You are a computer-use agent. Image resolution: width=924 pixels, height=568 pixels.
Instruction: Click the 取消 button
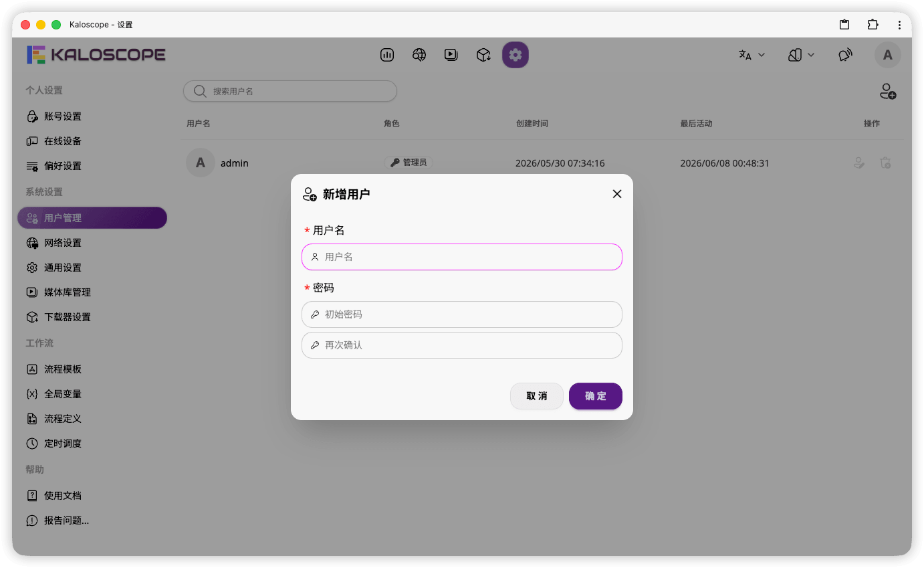537,396
